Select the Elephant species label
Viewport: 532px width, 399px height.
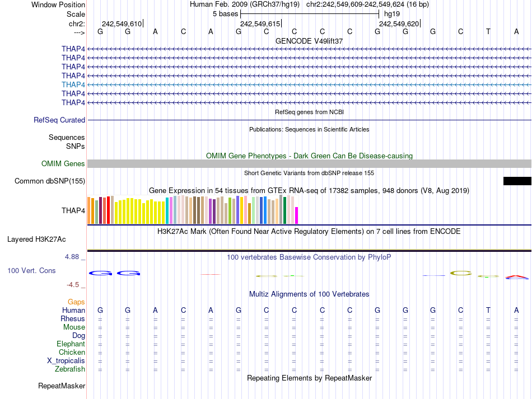(71, 344)
